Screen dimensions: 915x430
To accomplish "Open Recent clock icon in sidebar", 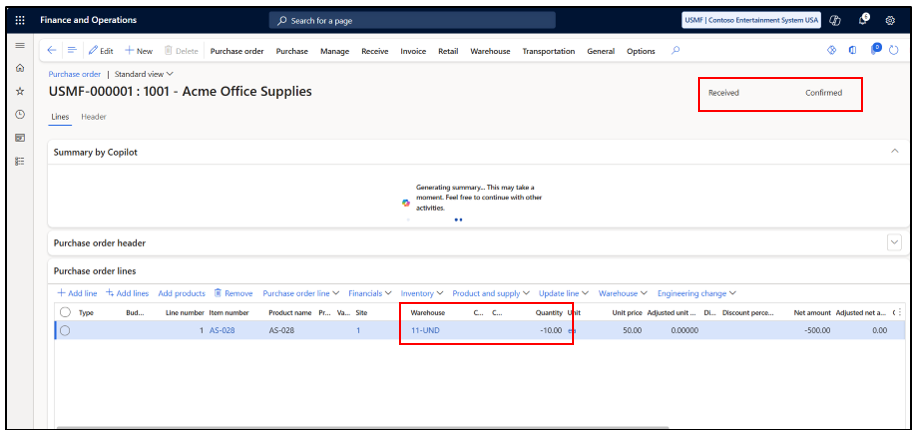I will pos(20,115).
